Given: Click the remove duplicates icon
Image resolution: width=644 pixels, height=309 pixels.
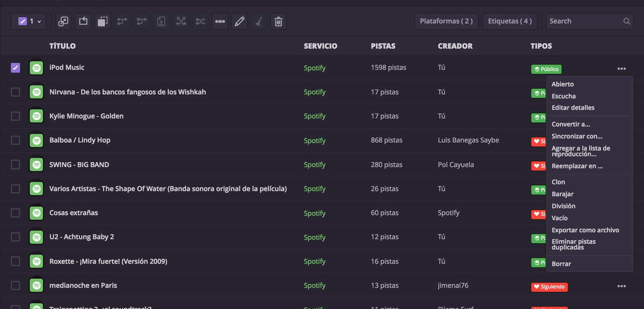Looking at the screenshot, I should (220, 21).
